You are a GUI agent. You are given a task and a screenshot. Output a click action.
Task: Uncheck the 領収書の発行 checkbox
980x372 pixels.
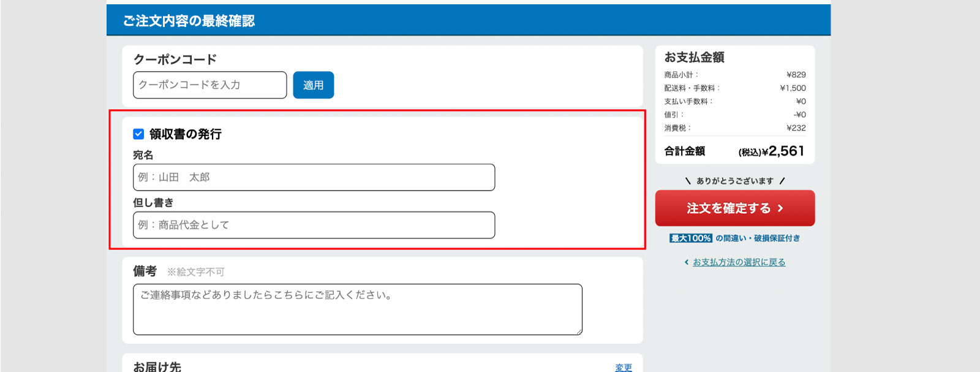point(138,134)
